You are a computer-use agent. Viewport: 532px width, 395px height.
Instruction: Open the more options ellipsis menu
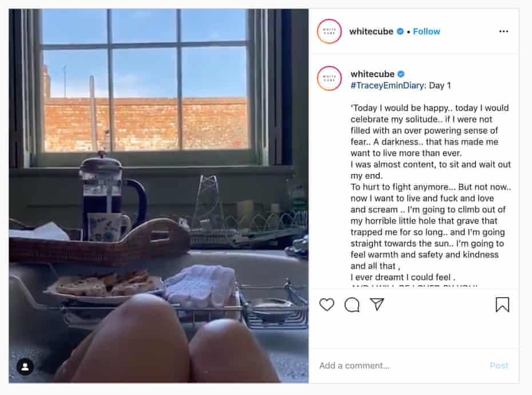click(x=505, y=31)
